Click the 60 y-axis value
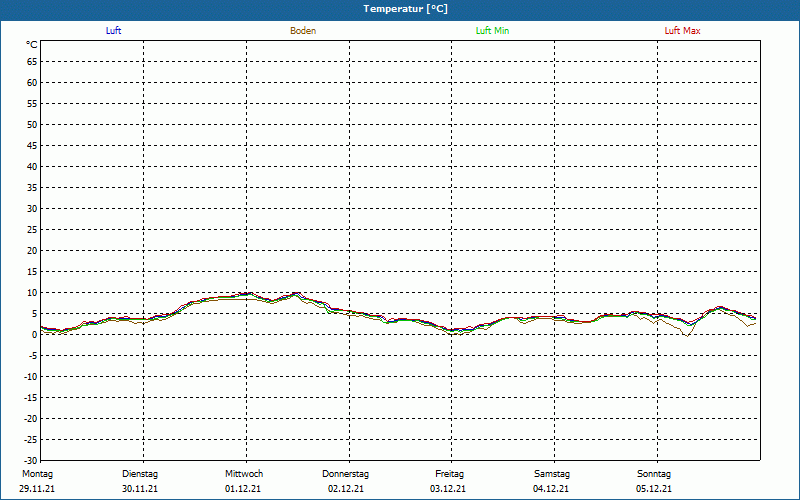Screen dimensions: 800x500 click(32, 83)
